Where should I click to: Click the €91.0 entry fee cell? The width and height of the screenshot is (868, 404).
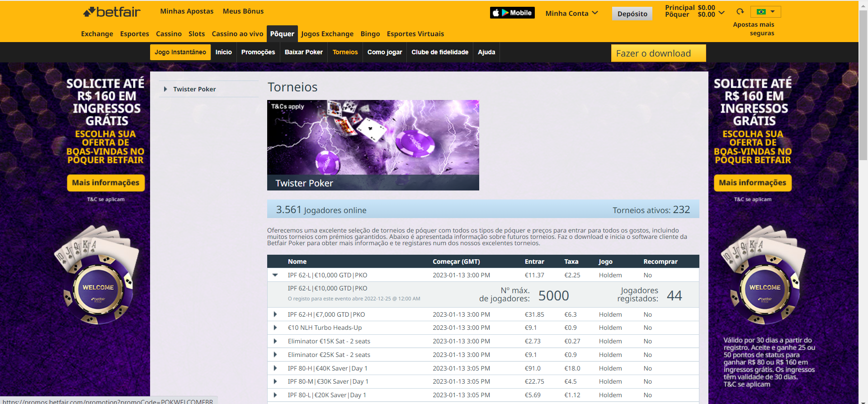533,368
